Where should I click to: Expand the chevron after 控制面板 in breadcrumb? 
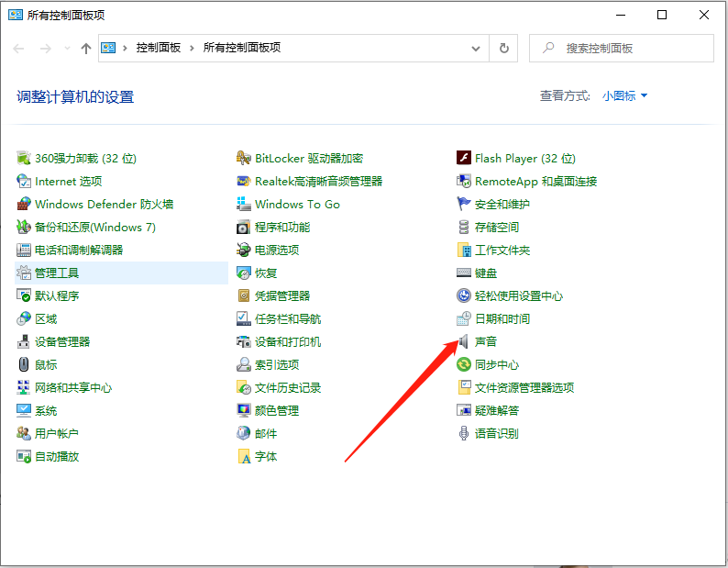point(193,48)
